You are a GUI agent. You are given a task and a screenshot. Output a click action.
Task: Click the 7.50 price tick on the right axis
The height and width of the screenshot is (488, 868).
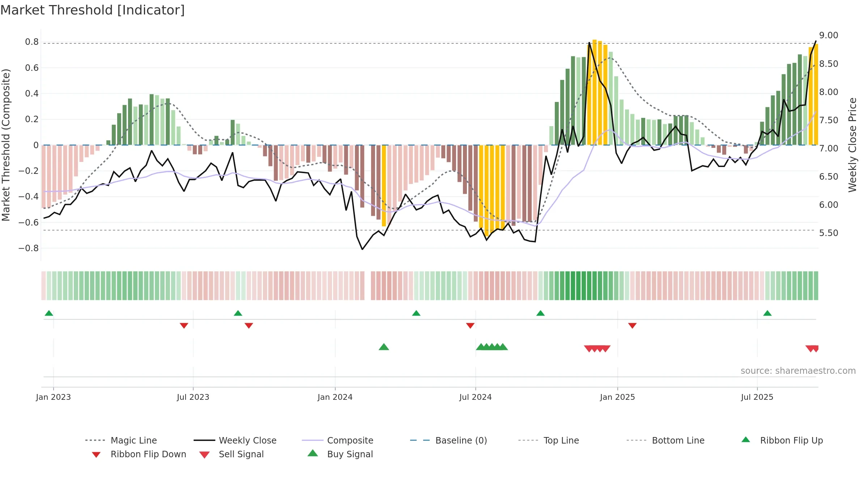[x=829, y=120]
